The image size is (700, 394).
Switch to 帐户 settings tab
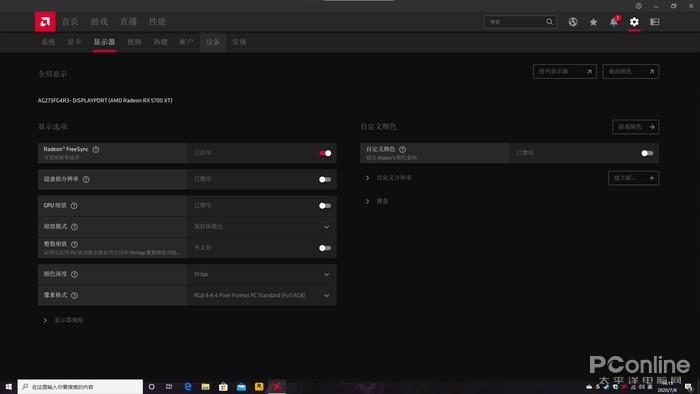click(187, 42)
